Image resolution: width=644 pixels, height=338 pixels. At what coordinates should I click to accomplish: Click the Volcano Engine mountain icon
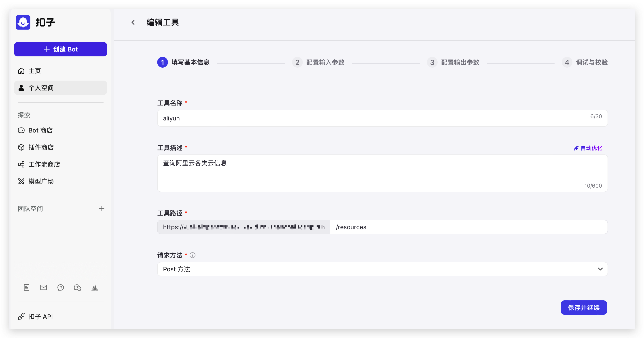pos(95,287)
